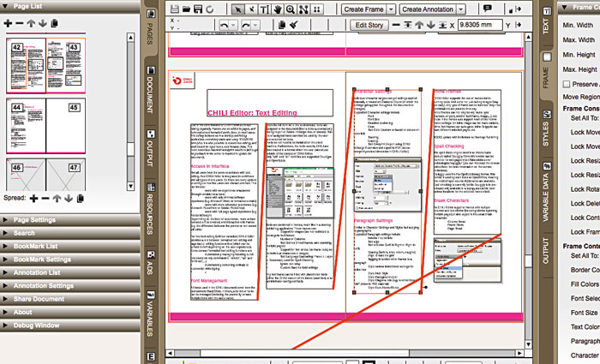The width and height of the screenshot is (600, 364).
Task: Select the Pointer selection tool
Action: point(238,9)
